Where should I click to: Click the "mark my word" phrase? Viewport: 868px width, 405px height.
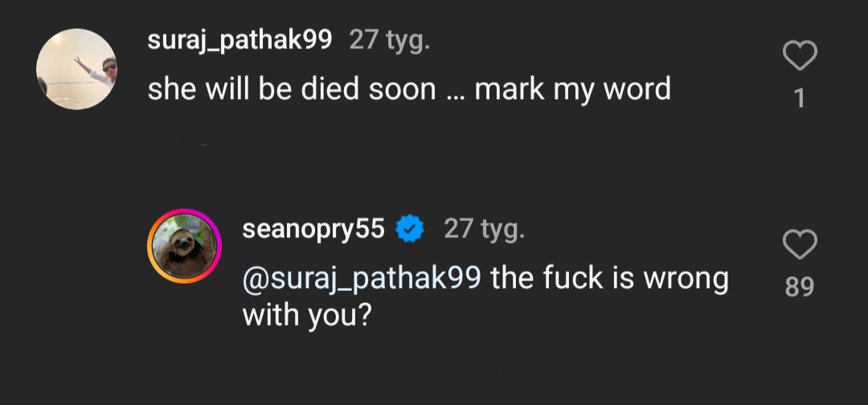(x=572, y=88)
